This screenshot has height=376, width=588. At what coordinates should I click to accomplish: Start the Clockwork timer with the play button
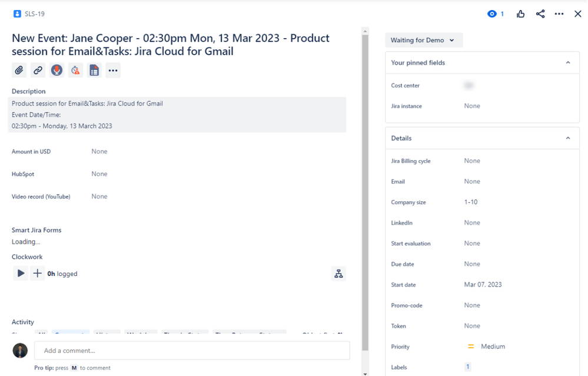click(x=21, y=273)
